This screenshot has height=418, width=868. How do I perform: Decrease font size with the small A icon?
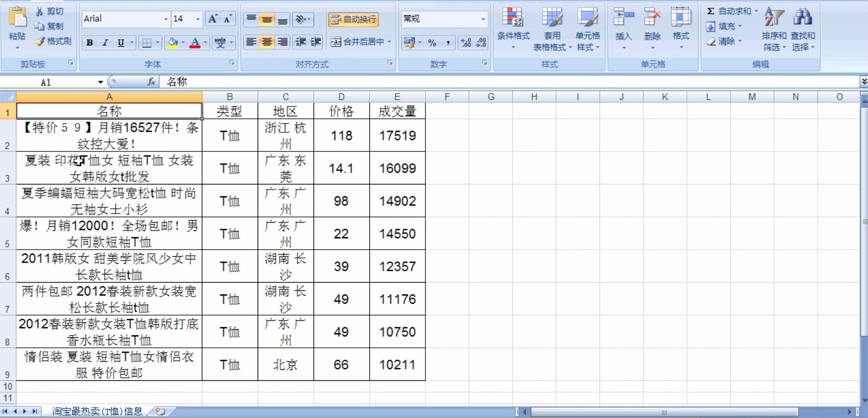(x=227, y=19)
